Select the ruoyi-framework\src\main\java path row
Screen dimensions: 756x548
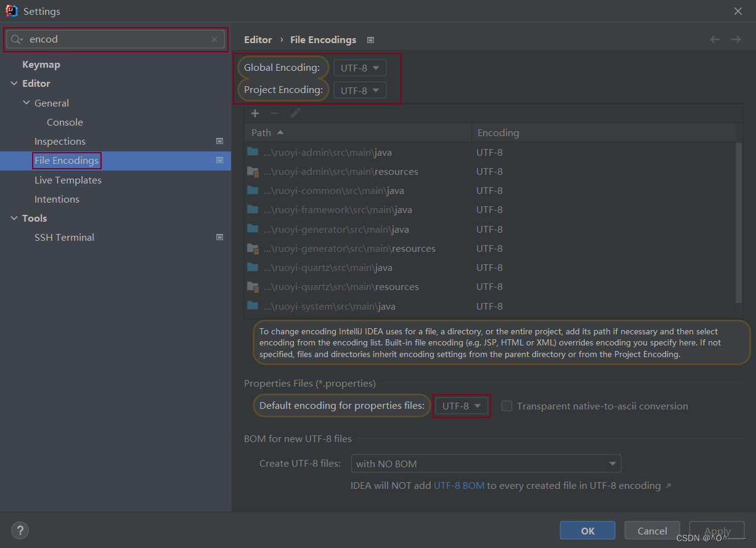click(490, 209)
